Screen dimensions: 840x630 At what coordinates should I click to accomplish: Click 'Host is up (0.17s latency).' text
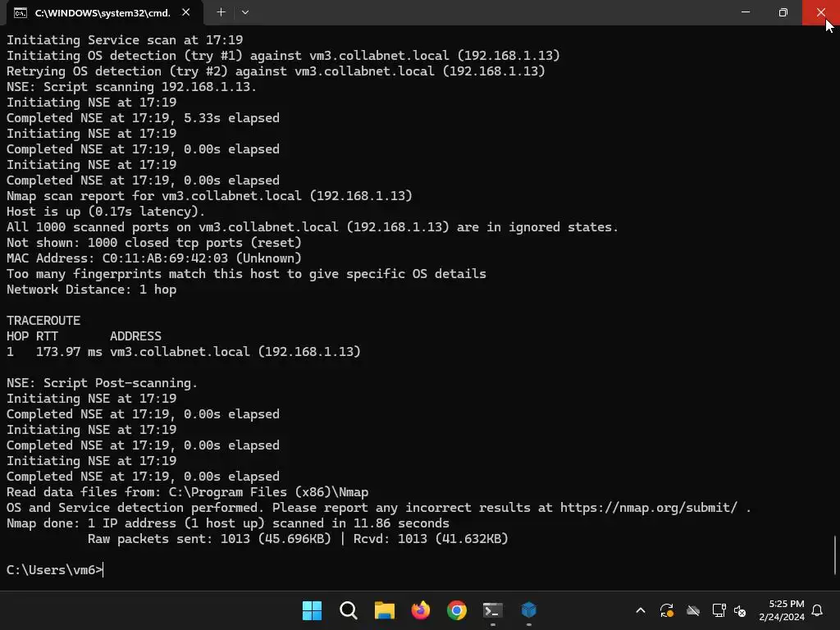pyautogui.click(x=106, y=211)
